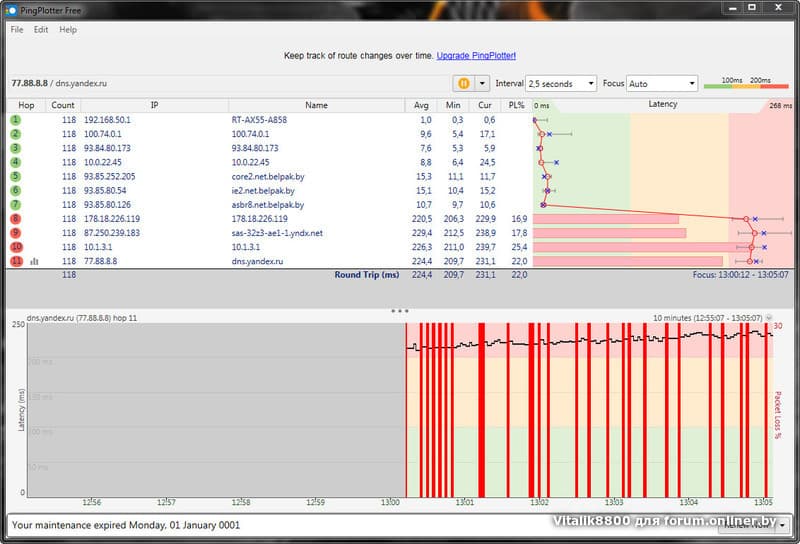800x544 pixels.
Task: Pause the trace with the orange button
Action: pos(465,84)
